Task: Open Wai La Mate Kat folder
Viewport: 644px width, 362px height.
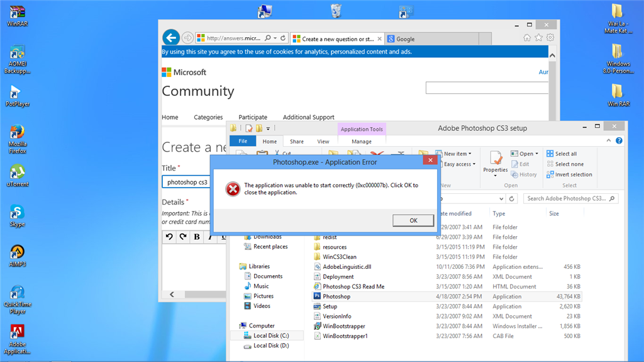Action: (x=618, y=18)
